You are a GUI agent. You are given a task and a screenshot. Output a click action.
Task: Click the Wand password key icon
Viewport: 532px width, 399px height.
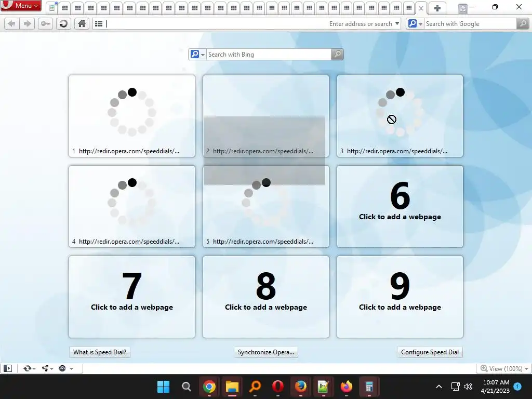click(45, 24)
